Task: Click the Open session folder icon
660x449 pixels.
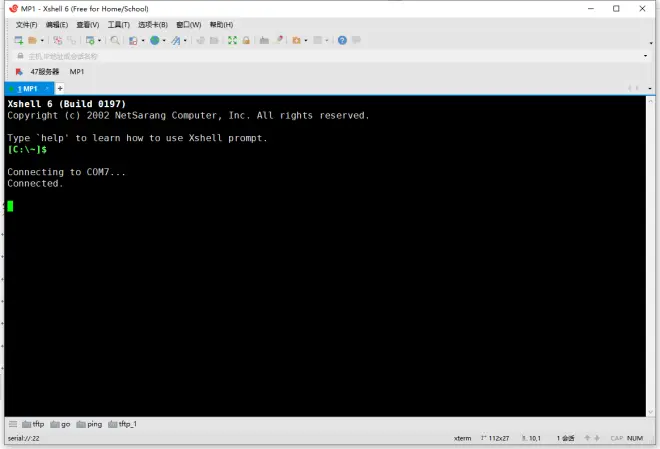Action: 32,40
